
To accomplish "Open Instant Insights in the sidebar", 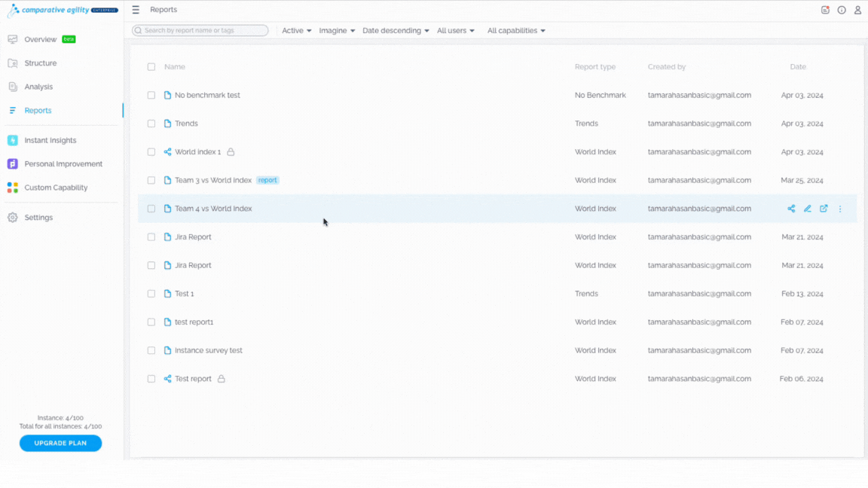I will pos(50,141).
